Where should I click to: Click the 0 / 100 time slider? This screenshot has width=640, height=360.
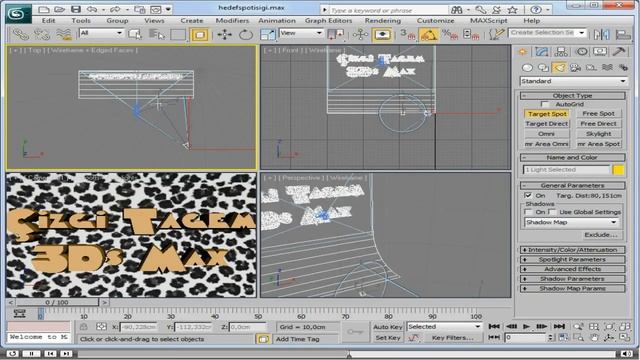point(57,302)
